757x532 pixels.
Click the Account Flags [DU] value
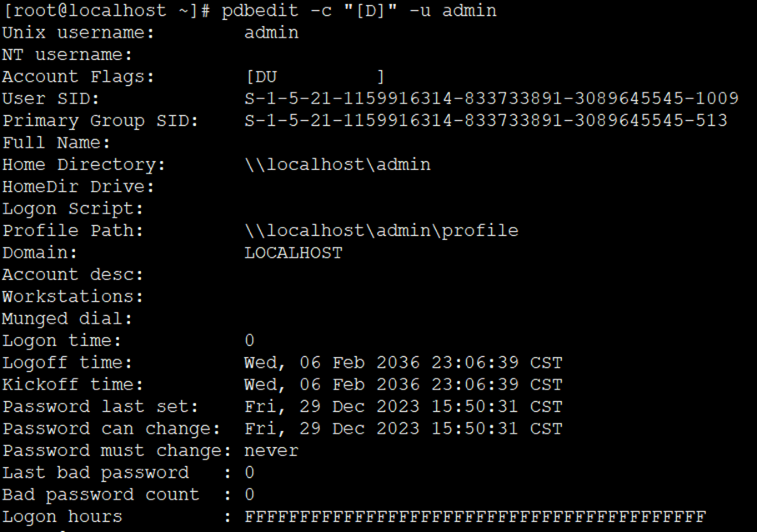(315, 77)
